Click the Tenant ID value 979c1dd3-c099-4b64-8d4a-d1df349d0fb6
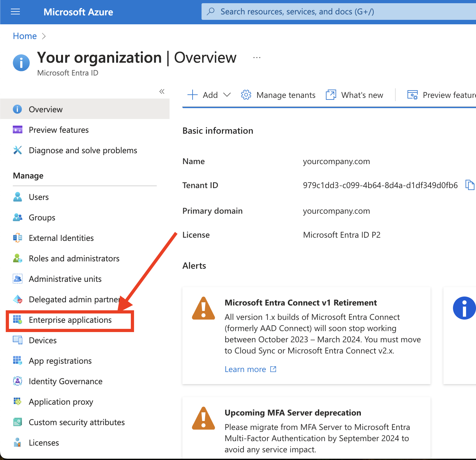 [380, 185]
